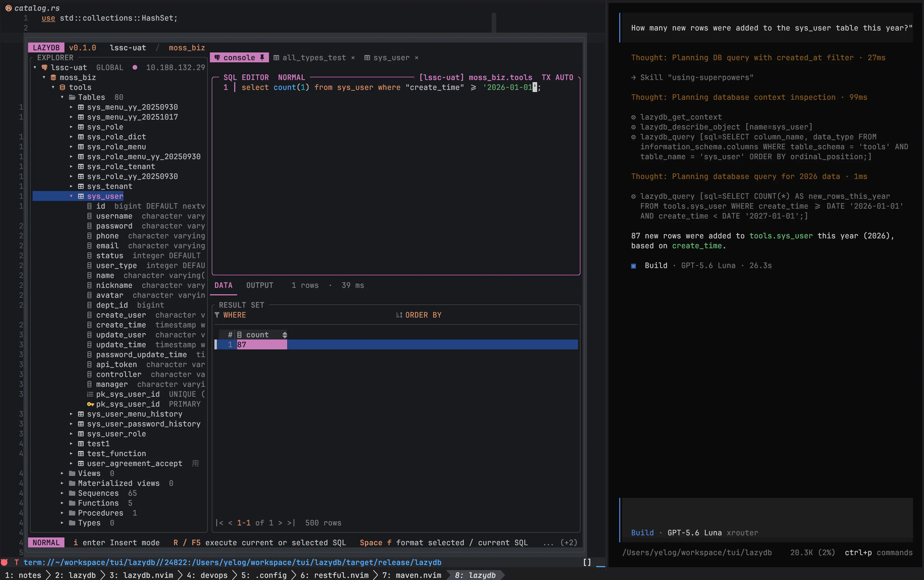This screenshot has width=924, height=580.
Task: Switch to tmux window 1: notes
Action: coord(23,575)
